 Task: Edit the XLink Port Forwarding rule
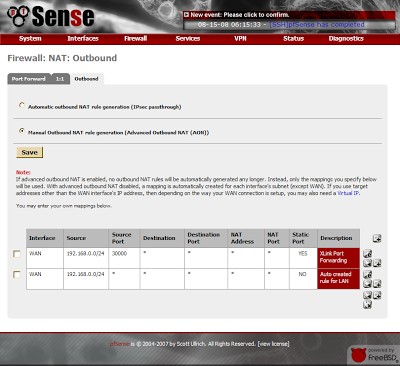367,254
